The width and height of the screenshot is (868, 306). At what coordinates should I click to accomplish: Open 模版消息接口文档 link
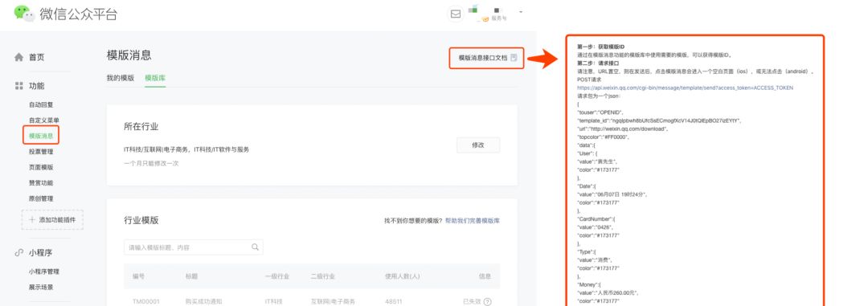click(483, 58)
